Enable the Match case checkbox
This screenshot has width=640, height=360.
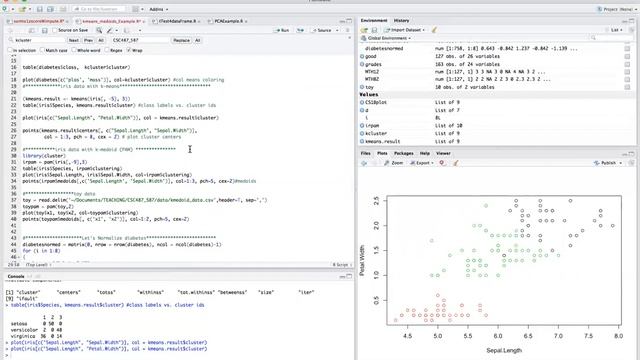42,50
